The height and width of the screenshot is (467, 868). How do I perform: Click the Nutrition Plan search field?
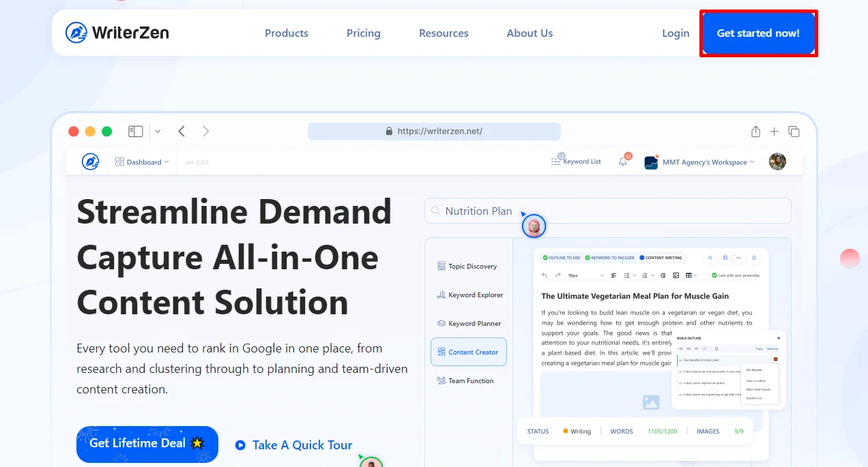coord(607,211)
